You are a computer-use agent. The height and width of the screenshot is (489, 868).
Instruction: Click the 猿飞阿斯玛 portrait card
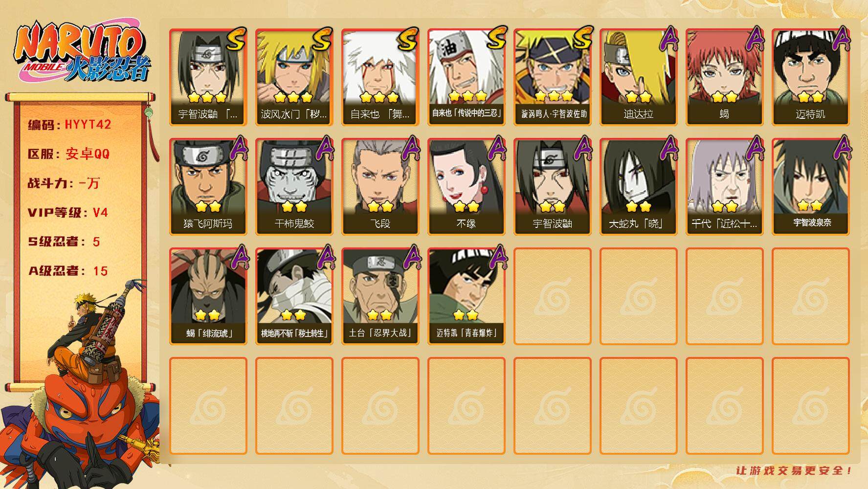[208, 187]
